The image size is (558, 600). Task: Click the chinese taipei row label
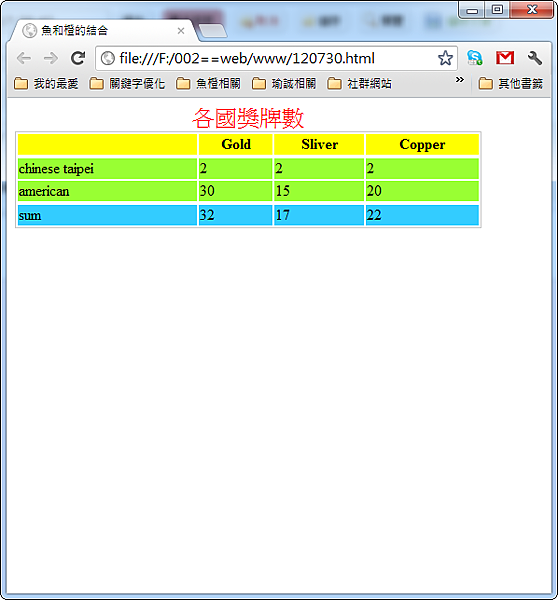(x=56, y=169)
